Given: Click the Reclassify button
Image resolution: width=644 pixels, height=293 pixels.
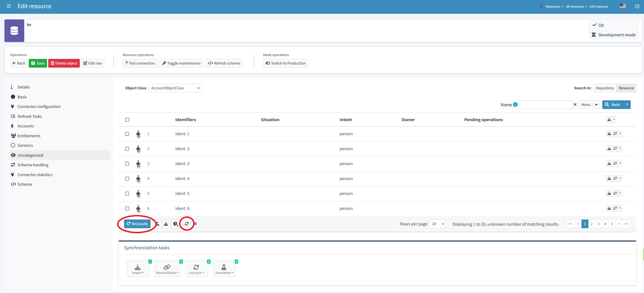Looking at the screenshot, I should [x=137, y=223].
